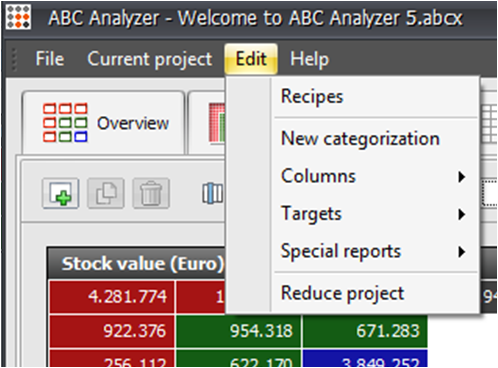Click the trash can delete icon
Screen dimensions: 498x368
pos(151,193)
